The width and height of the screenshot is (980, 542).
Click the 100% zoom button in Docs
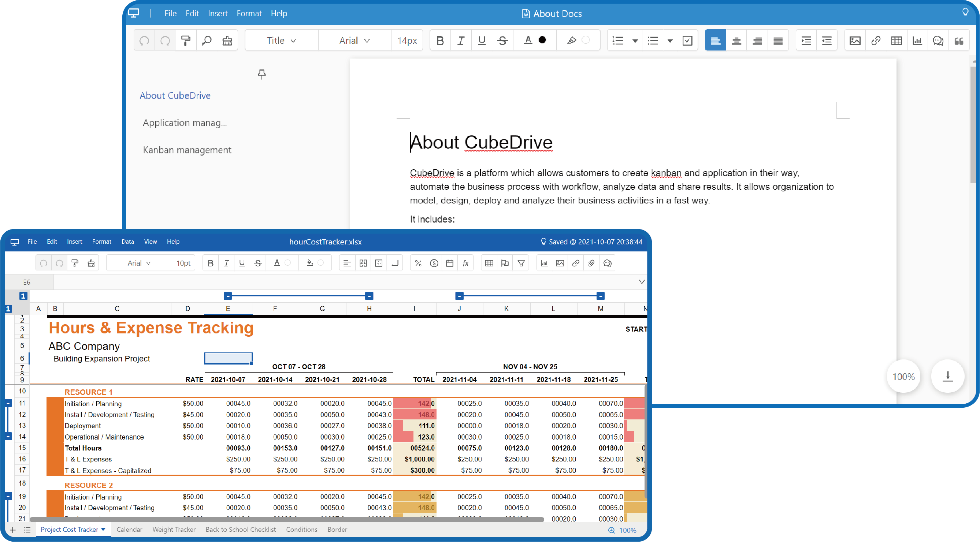pos(903,376)
